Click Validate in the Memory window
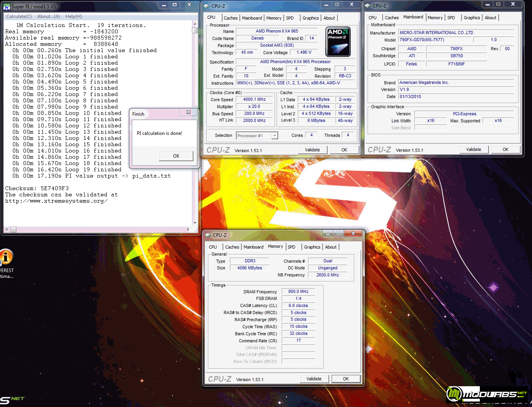The image size is (532, 407). point(314,379)
